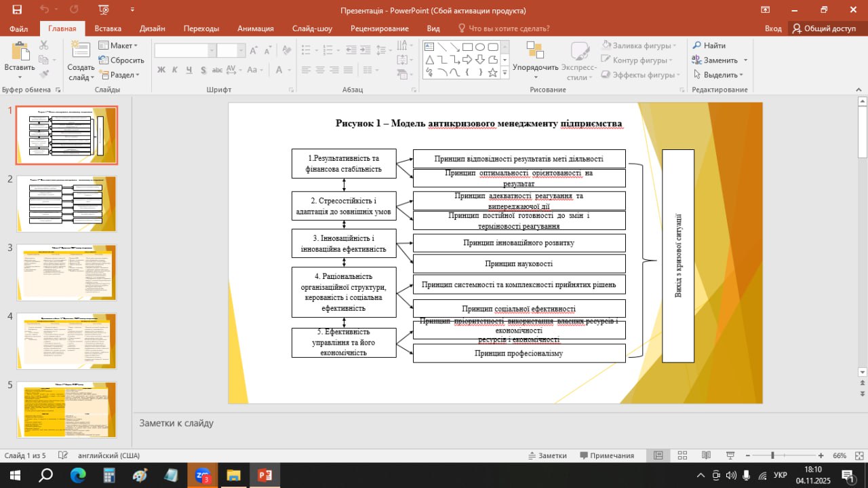Fit slide to current window icon

pyautogui.click(x=858, y=455)
